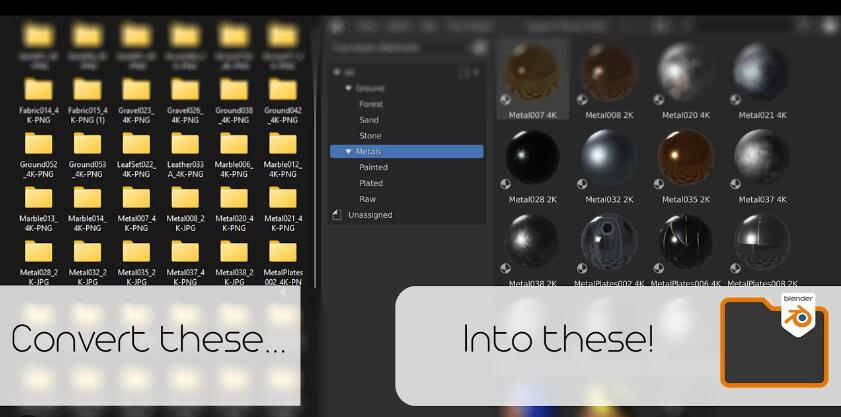
Task: Select the Painted catalog
Action: tap(373, 168)
